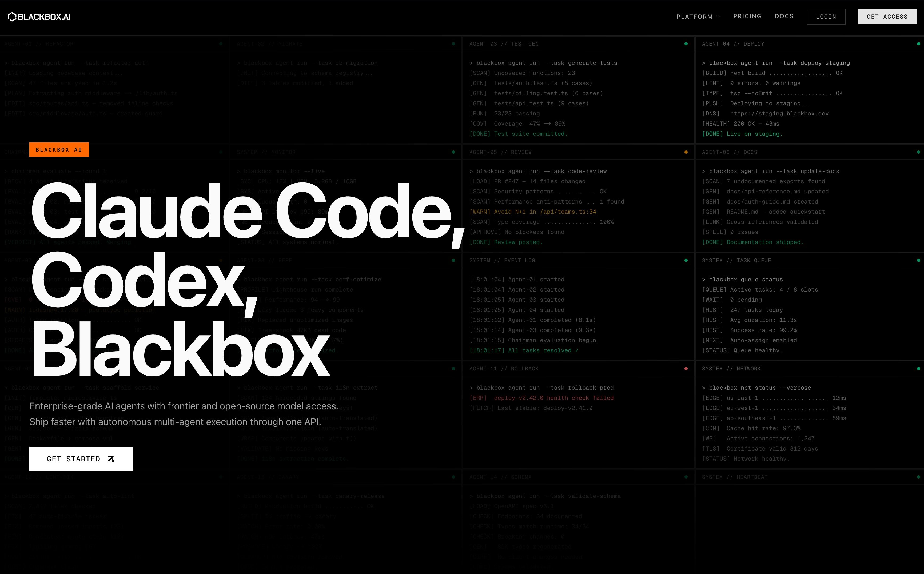Image resolution: width=924 pixels, height=574 pixels.
Task: Click the 'AGENT-04 // DEPLOY' panel title
Action: 733,44
